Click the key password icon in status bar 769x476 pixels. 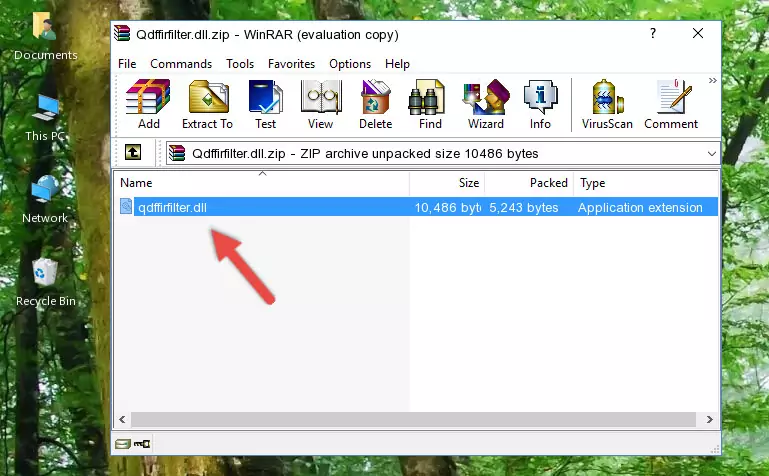point(142,444)
